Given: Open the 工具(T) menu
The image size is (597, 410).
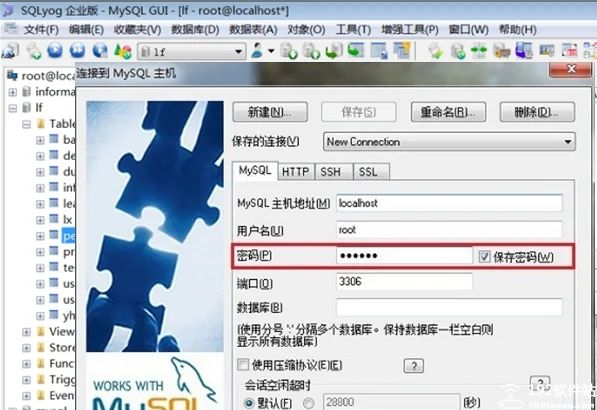Looking at the screenshot, I should (353, 30).
